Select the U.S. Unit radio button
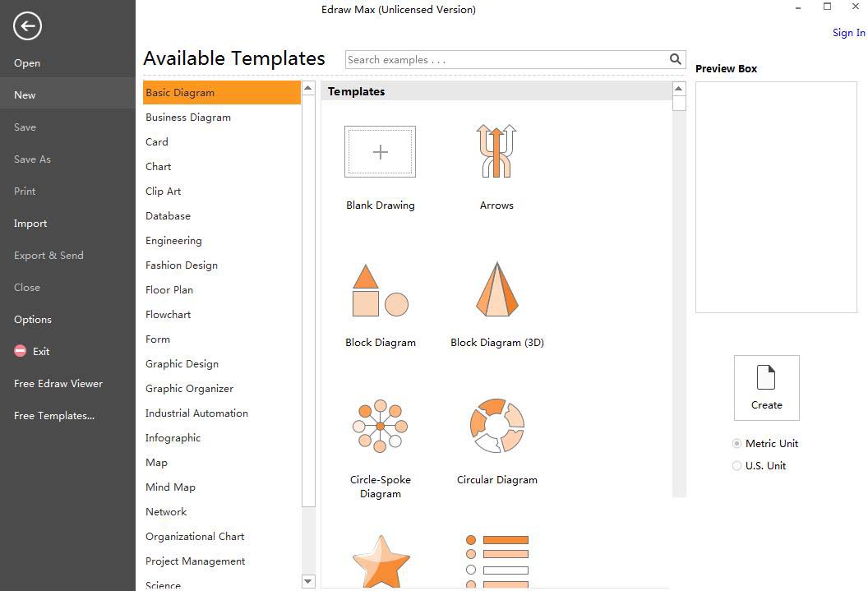 [736, 466]
